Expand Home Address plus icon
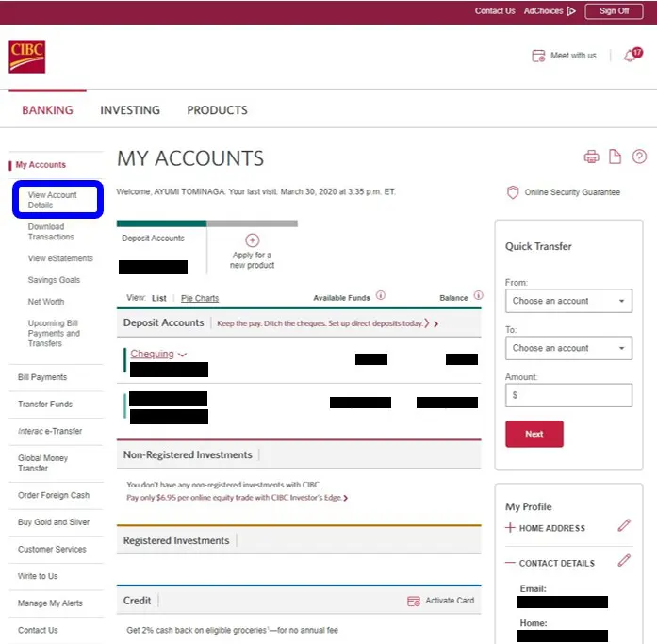This screenshot has width=657, height=644. pyautogui.click(x=510, y=527)
